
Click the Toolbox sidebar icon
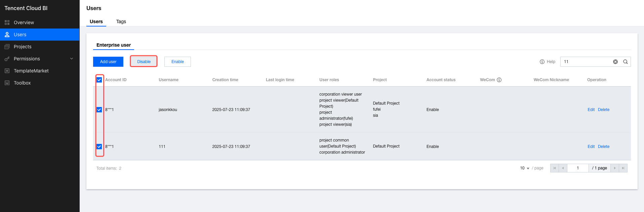pos(7,83)
